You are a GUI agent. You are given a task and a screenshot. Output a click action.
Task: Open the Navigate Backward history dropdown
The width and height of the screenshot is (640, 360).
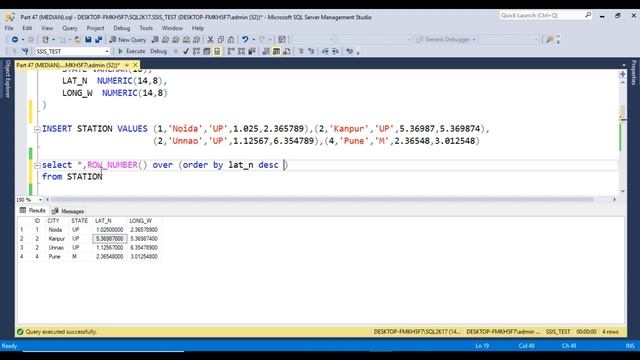22,40
